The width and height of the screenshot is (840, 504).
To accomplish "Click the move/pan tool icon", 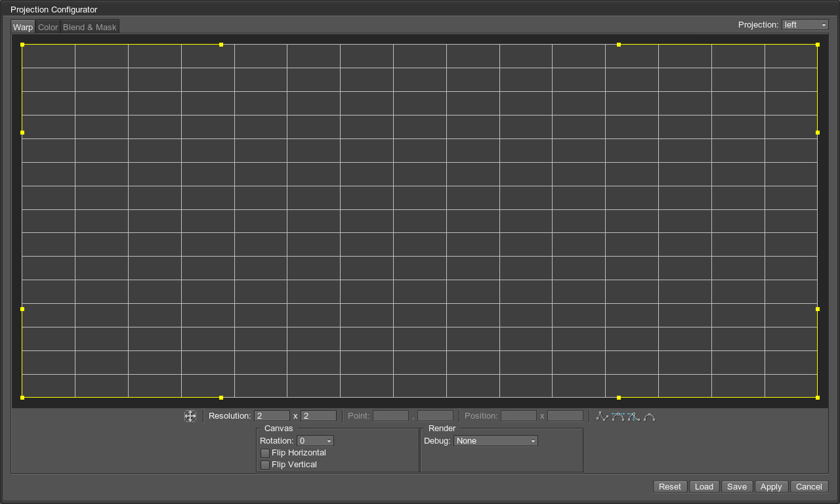I will 190,416.
